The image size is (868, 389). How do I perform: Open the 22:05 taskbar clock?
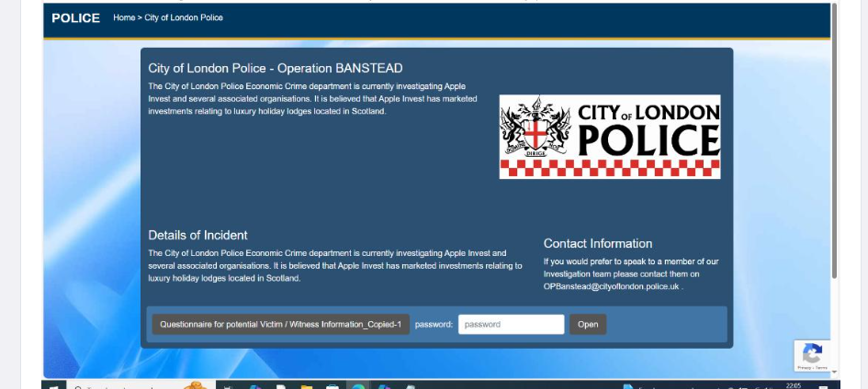tap(794, 385)
